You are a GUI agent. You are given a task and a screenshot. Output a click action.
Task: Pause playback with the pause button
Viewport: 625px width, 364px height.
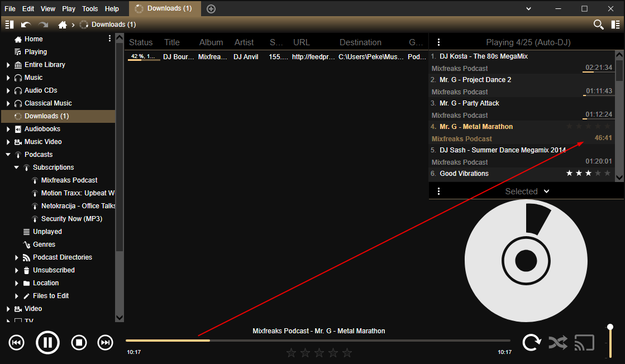[47, 342]
